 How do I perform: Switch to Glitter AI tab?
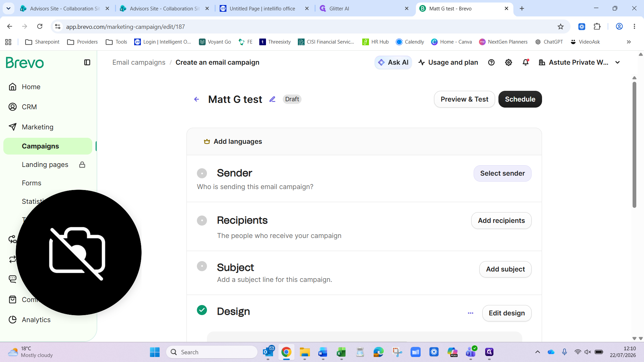tap(365, 8)
